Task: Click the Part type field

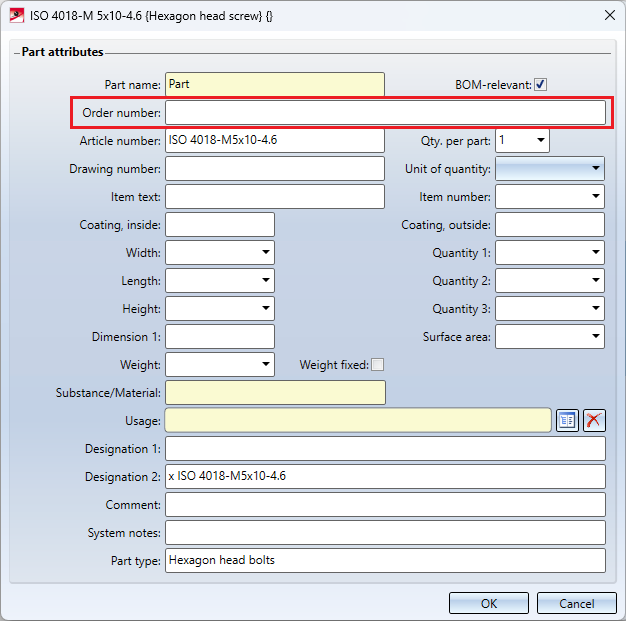Action: (385, 560)
